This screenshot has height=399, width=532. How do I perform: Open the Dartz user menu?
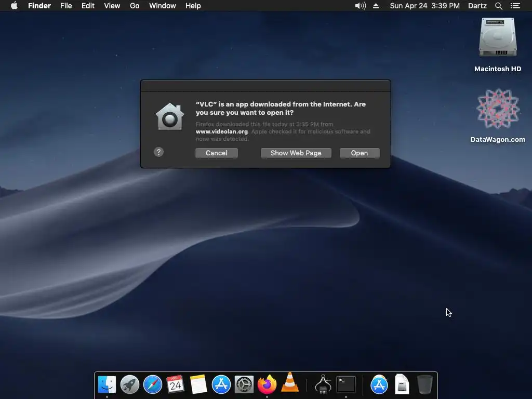coord(477,6)
